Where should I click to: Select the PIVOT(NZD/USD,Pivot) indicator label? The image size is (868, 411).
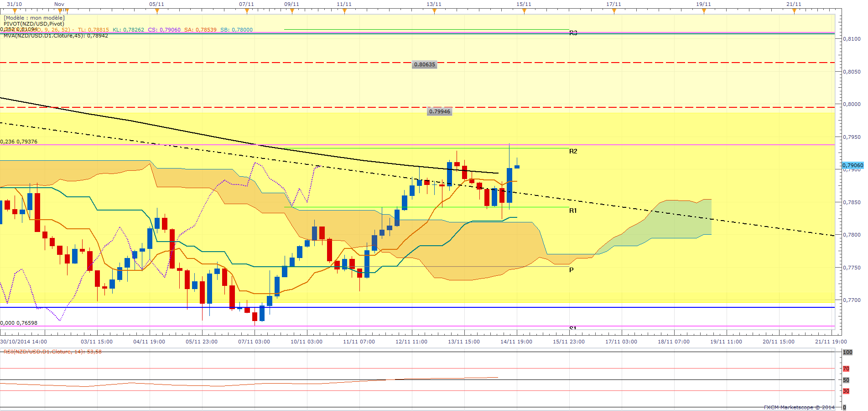[x=34, y=24]
